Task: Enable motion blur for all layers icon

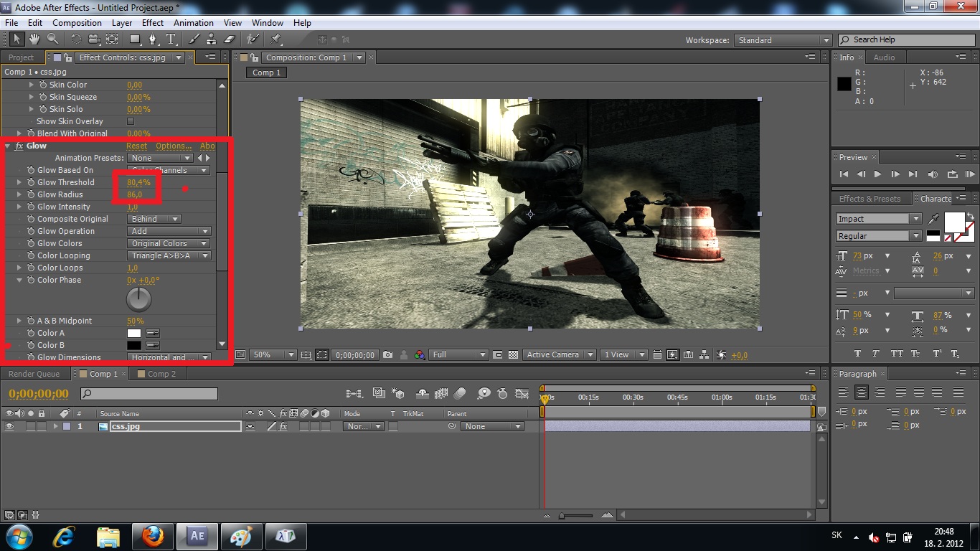Action: tap(460, 393)
